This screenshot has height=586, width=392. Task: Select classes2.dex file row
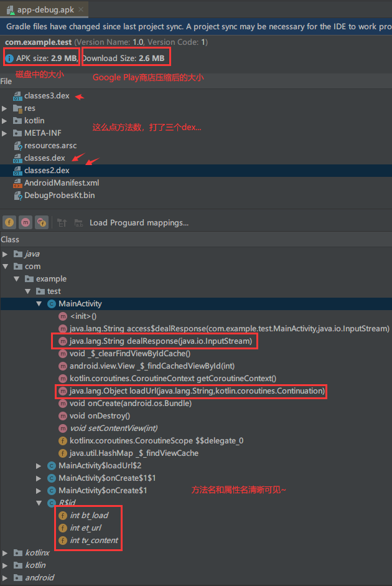pyautogui.click(x=196, y=171)
